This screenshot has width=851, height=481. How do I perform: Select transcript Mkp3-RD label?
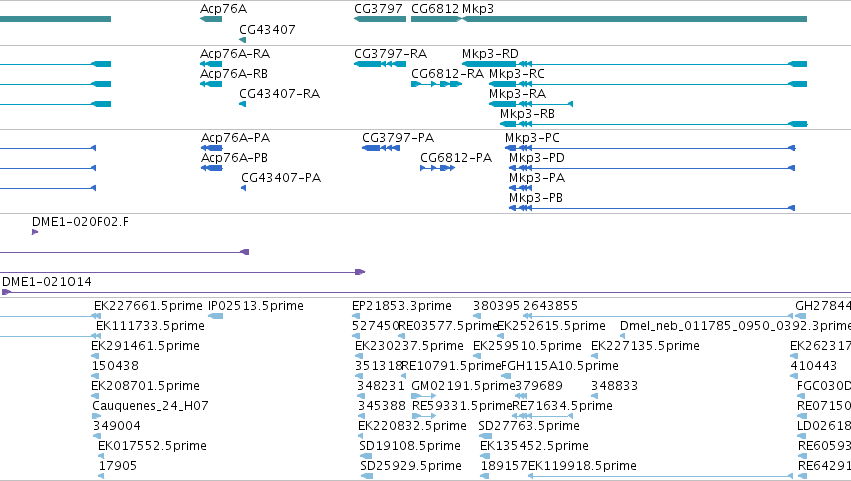pyautogui.click(x=490, y=54)
